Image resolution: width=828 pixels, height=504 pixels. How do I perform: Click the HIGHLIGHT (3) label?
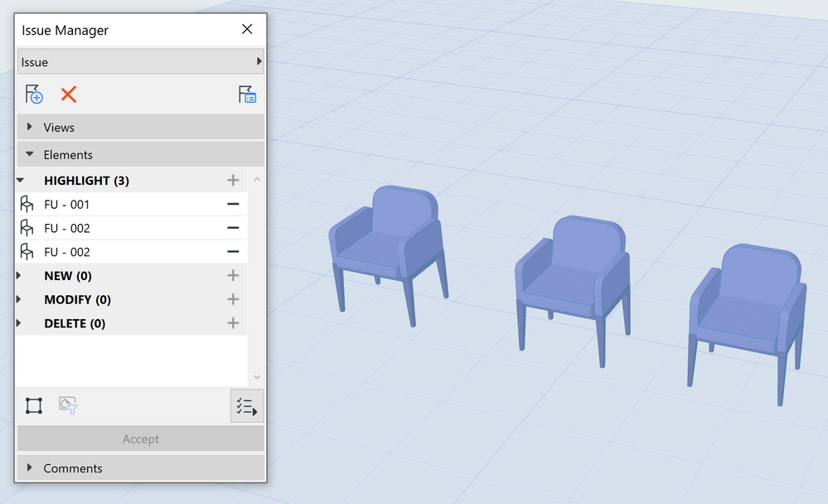pos(86,180)
